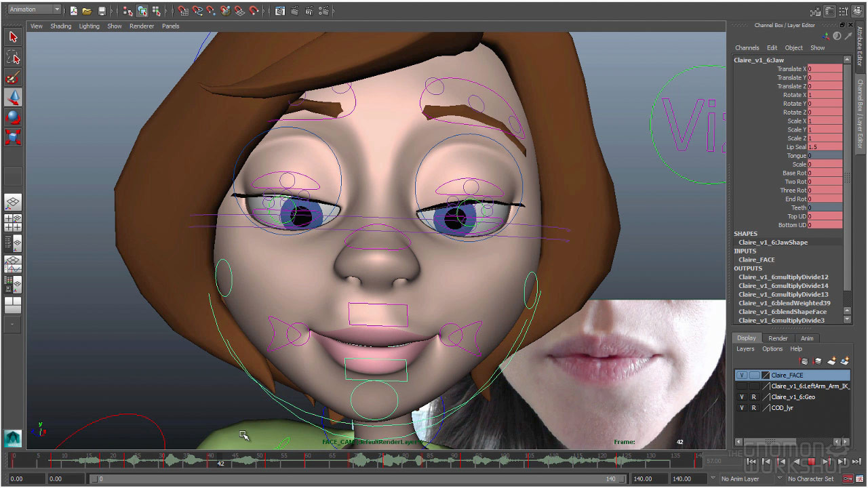Screen dimensions: 868x488
Task: Open the Animation menu set dropdown
Action: coord(34,9)
